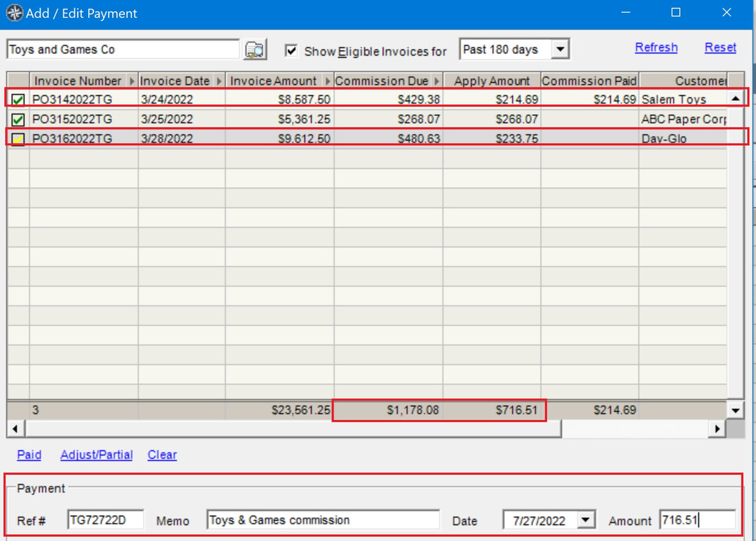
Task: Select invoice date 3/25/2022
Action: coord(181,119)
